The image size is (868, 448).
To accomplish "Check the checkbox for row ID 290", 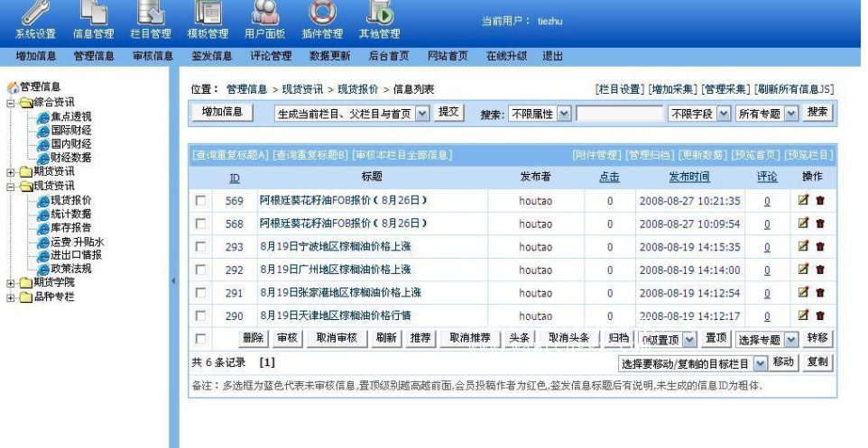I will [200, 316].
